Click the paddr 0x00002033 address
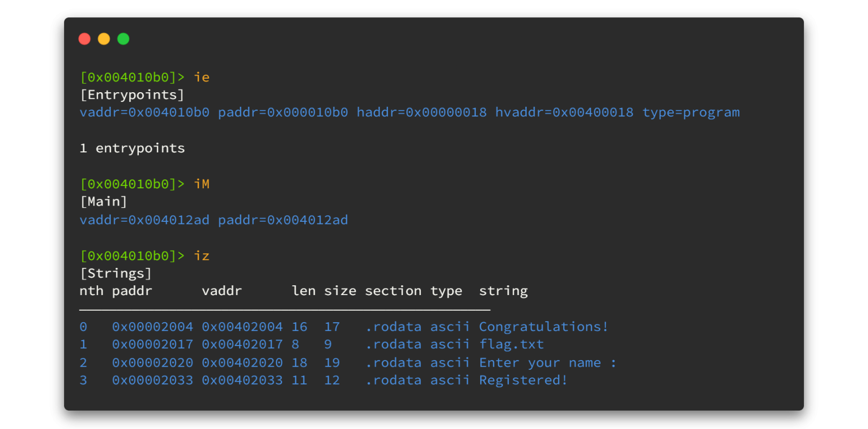This screenshot has height=429, width=868. 152,381
